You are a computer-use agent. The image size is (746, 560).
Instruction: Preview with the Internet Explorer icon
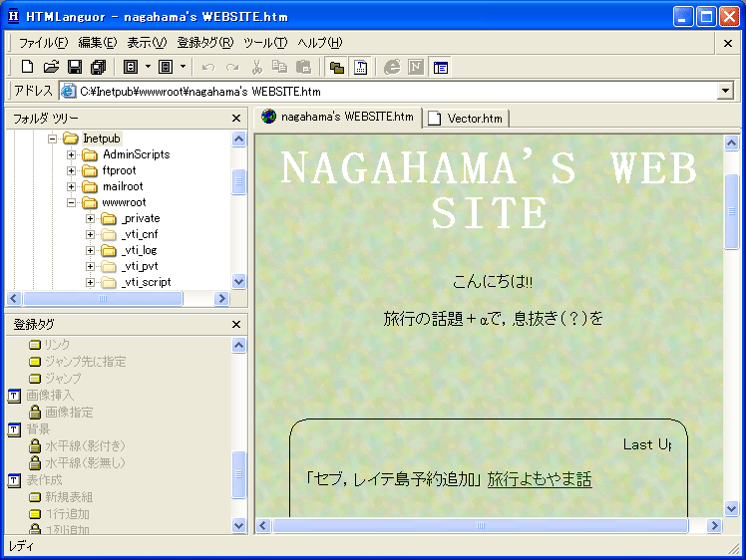(392, 67)
